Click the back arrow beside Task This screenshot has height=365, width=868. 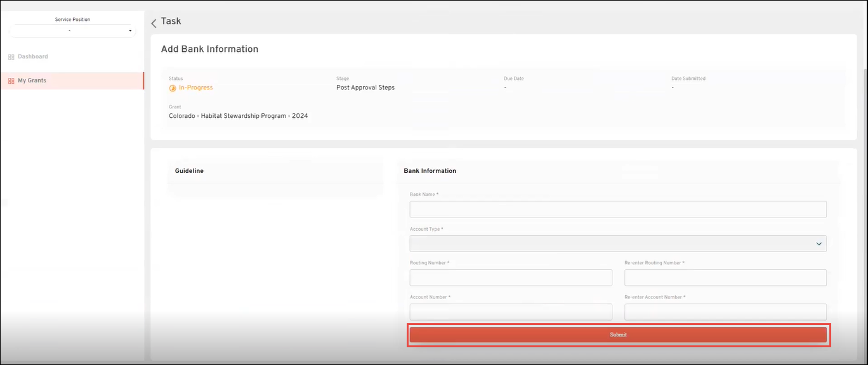tap(154, 23)
